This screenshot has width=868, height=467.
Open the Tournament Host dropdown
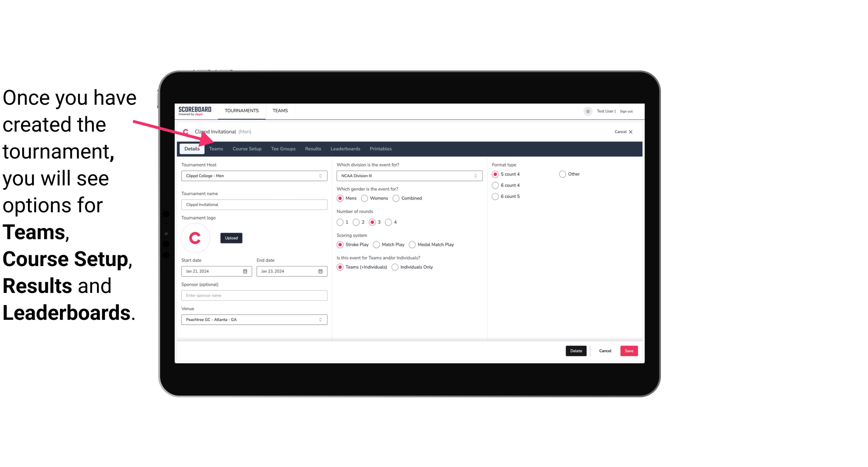(x=254, y=176)
